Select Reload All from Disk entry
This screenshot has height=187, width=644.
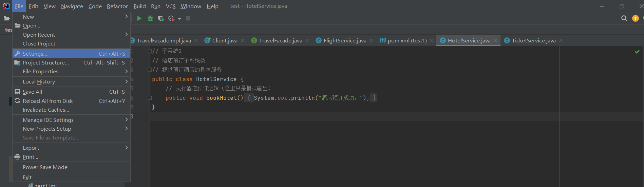coord(71,101)
